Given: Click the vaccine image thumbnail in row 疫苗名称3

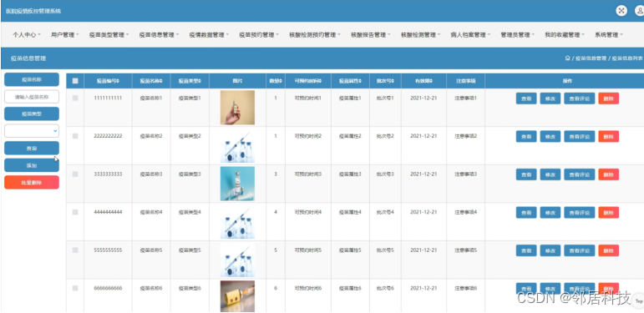Looking at the screenshot, I should [x=237, y=184].
